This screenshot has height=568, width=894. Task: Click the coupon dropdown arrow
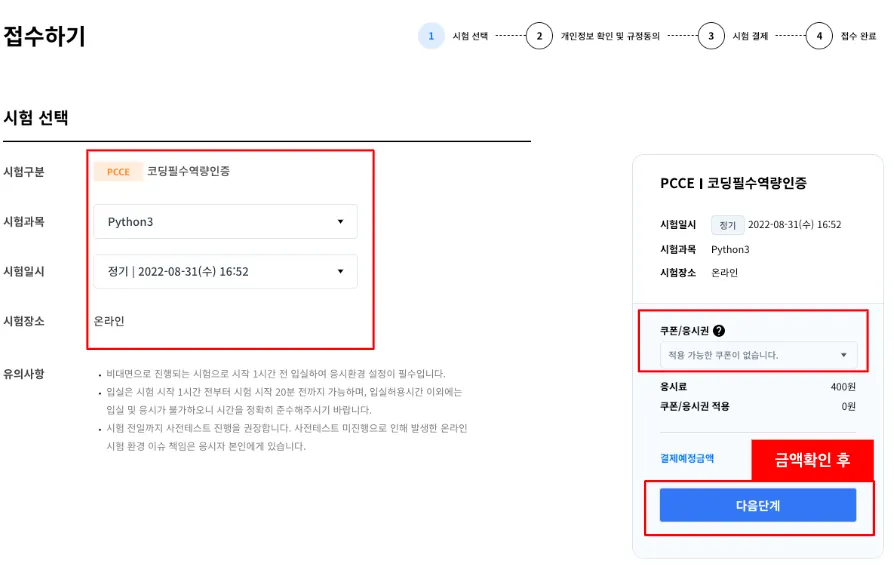[x=843, y=355]
